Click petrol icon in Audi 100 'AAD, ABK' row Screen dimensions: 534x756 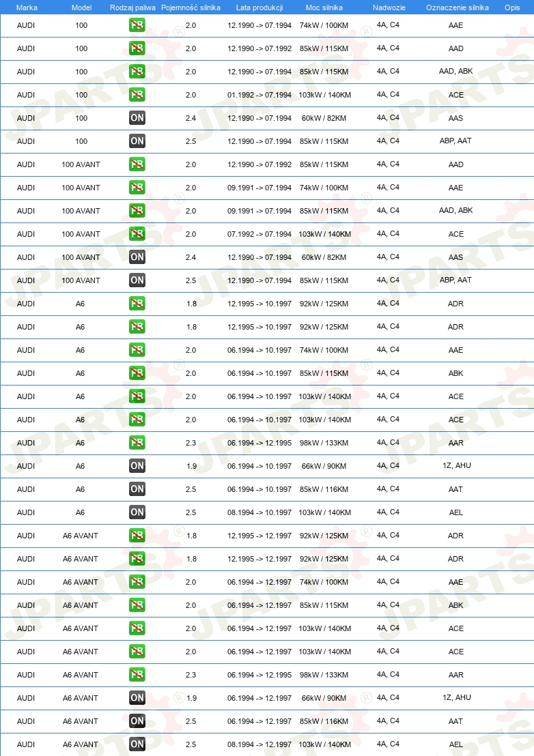point(137,72)
